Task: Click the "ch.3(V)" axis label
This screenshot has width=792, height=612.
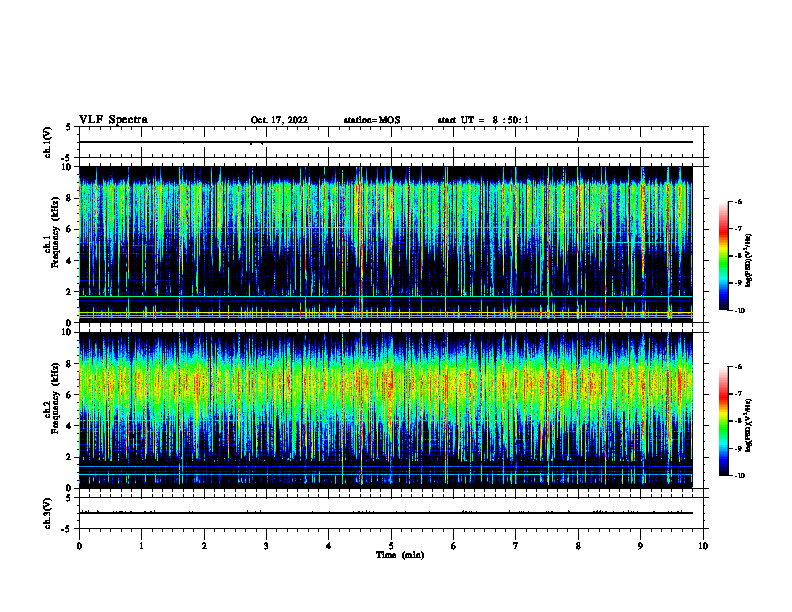Action: 47,513
